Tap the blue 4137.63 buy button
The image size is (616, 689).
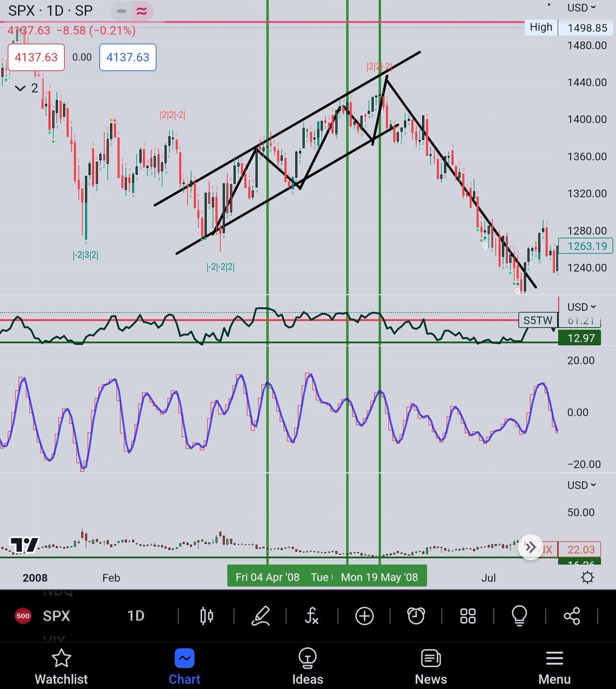pyautogui.click(x=127, y=57)
